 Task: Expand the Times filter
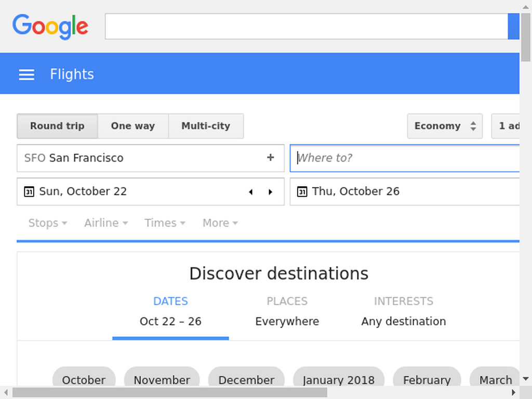(165, 223)
